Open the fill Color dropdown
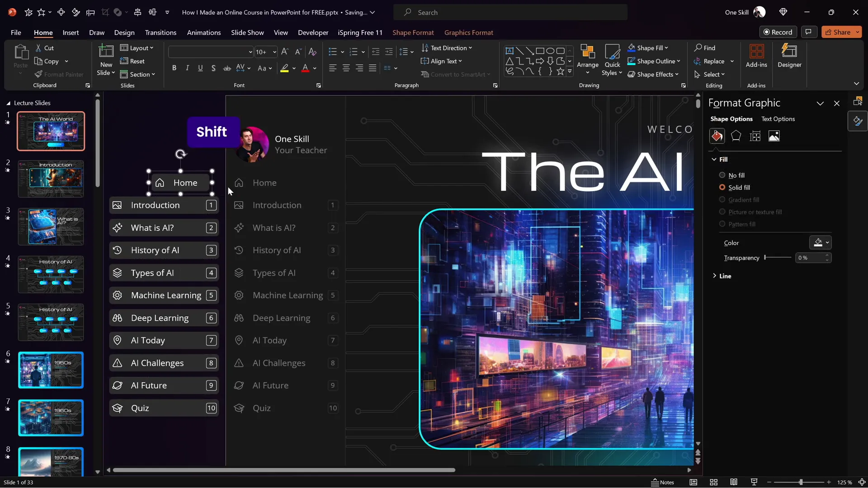This screenshot has height=488, width=868. 827,243
